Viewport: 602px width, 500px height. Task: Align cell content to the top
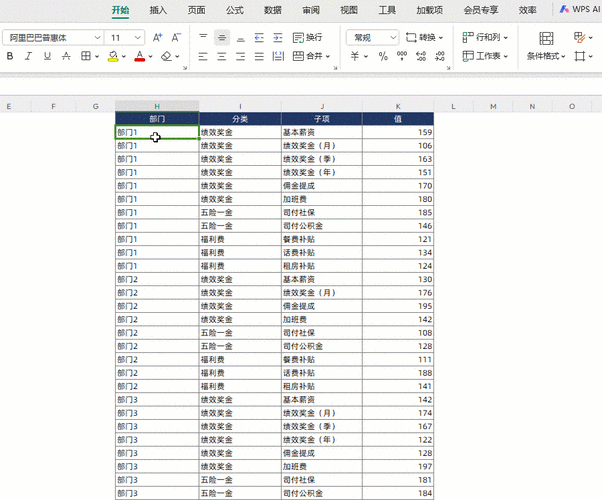tap(203, 37)
